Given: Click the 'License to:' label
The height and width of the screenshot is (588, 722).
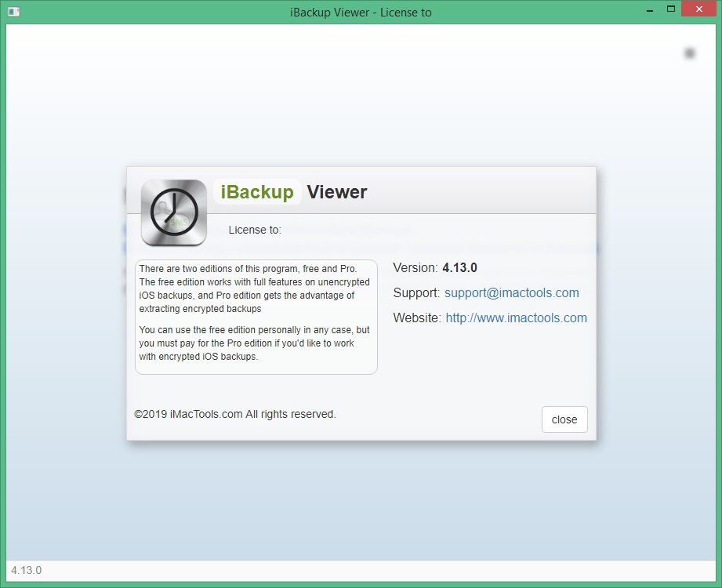Looking at the screenshot, I should (x=255, y=230).
